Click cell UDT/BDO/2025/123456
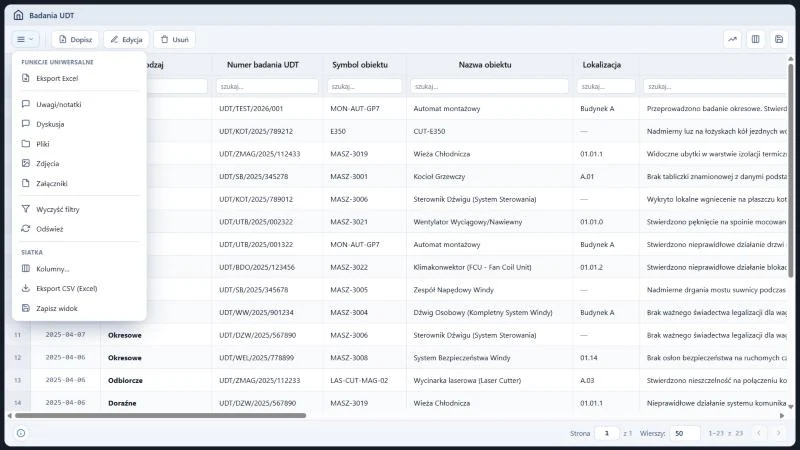This screenshot has width=800, height=450. [257, 267]
